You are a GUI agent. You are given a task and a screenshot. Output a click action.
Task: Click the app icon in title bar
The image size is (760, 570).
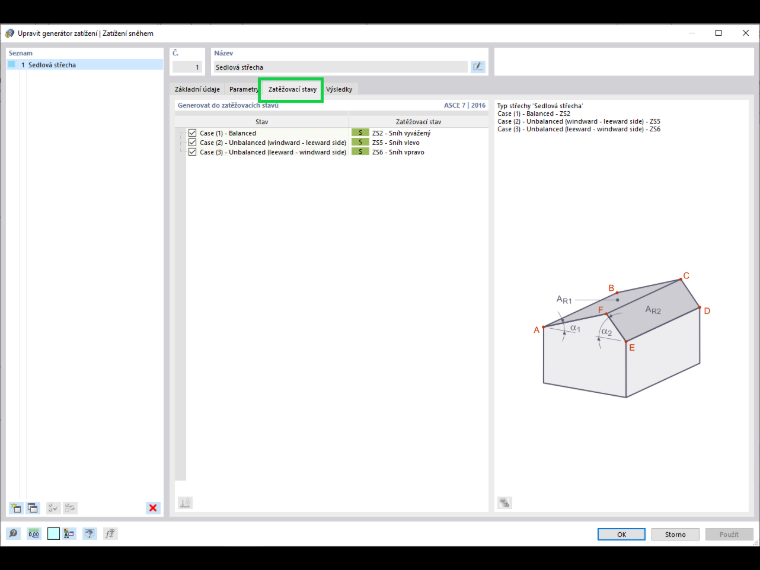[9, 33]
